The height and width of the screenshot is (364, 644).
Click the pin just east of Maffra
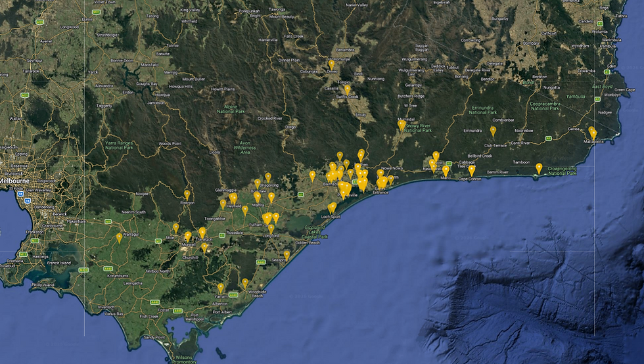click(x=271, y=197)
